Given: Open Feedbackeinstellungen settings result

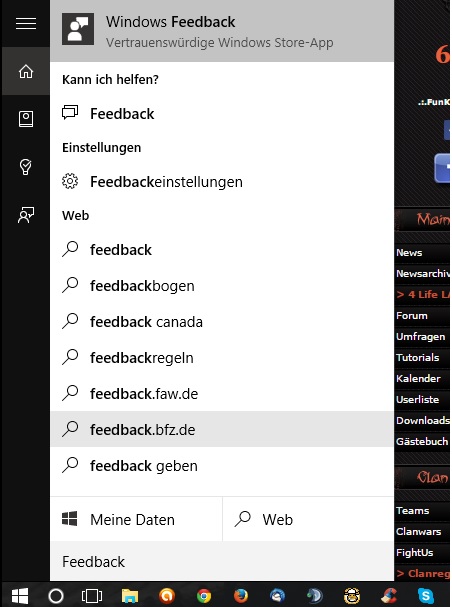Looking at the screenshot, I should (x=222, y=182).
